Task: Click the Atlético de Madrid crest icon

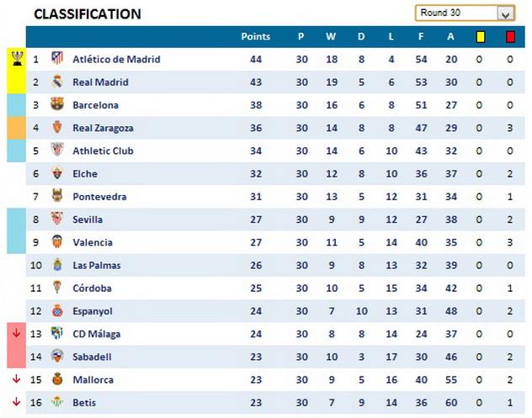Action: (x=57, y=59)
